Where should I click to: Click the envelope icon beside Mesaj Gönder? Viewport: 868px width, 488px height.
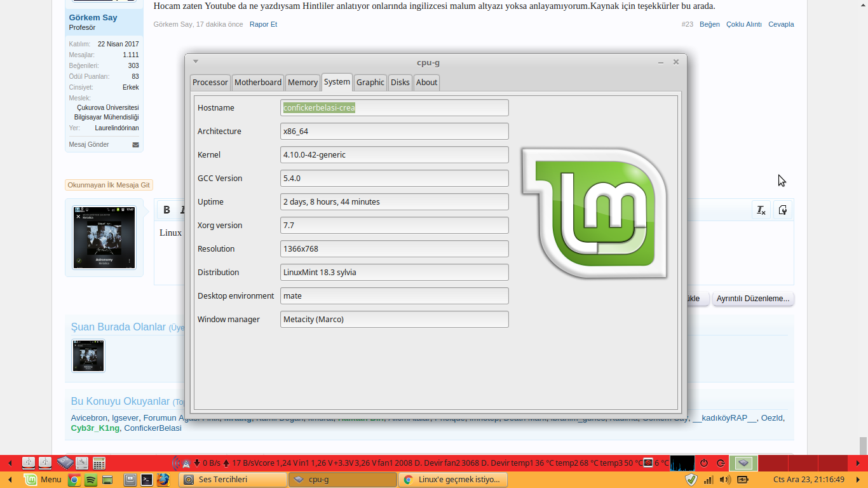point(135,145)
